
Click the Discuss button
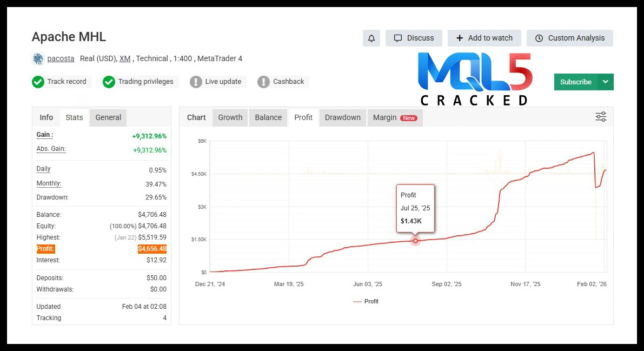[414, 38]
